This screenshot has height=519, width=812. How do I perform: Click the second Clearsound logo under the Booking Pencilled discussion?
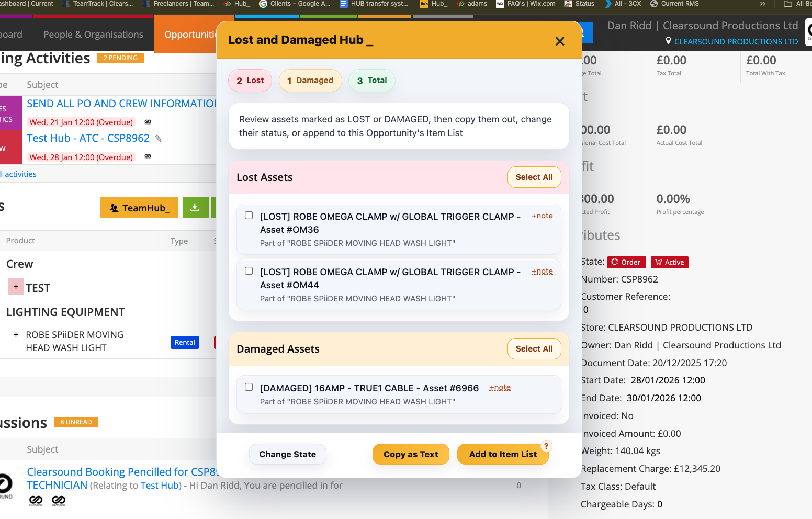click(59, 500)
